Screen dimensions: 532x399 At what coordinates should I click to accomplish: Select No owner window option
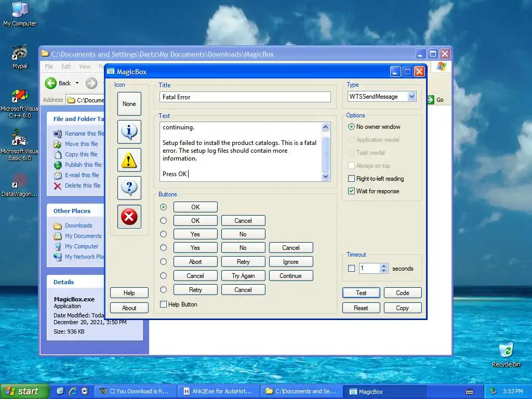[352, 127]
